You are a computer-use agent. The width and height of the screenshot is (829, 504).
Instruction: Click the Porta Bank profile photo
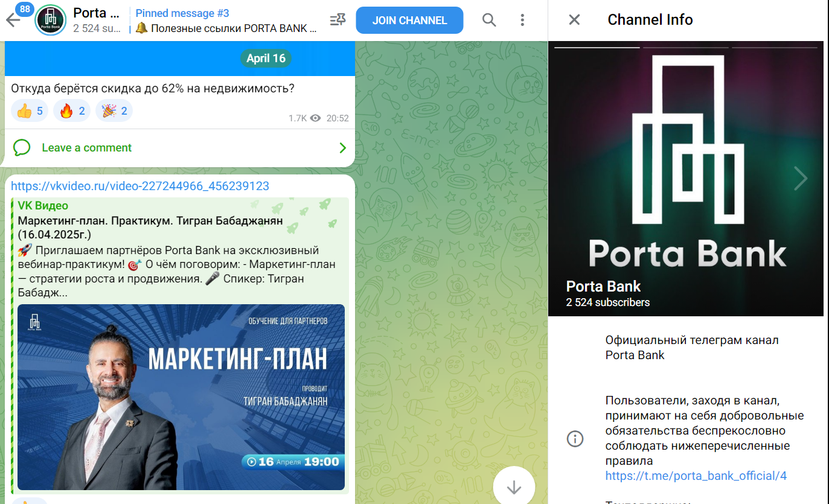[x=686, y=178]
